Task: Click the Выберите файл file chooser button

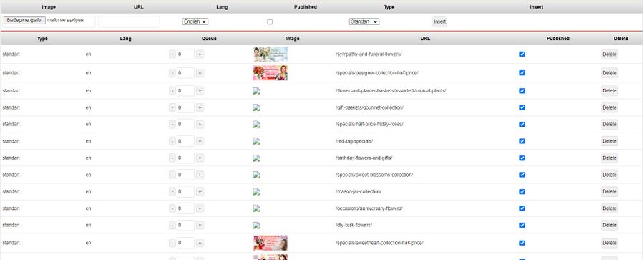Action: pyautogui.click(x=24, y=20)
